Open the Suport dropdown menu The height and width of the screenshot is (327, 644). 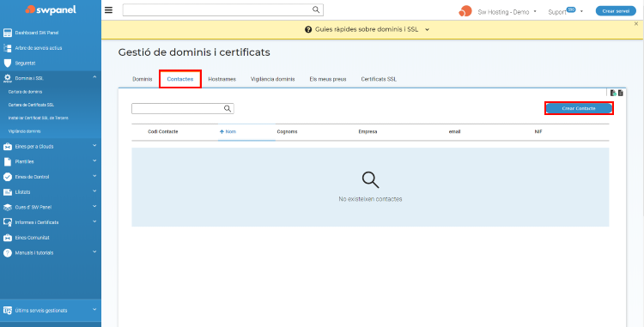click(x=566, y=12)
